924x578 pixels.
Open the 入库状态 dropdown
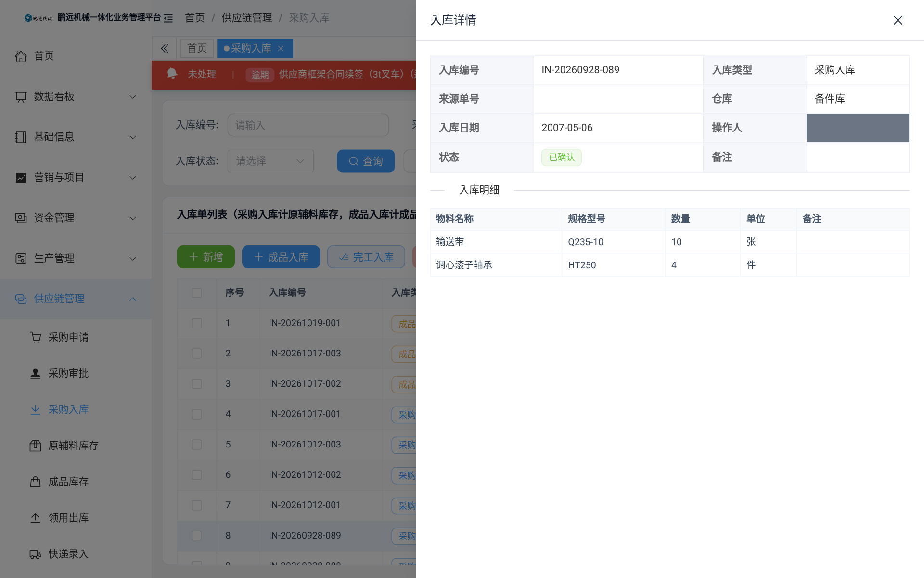270,161
